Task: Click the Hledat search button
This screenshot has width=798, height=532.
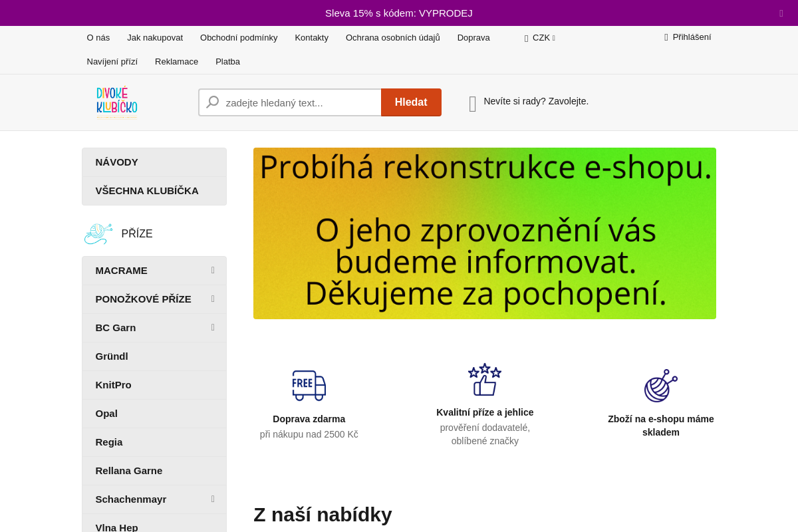Action: pyautogui.click(x=411, y=102)
